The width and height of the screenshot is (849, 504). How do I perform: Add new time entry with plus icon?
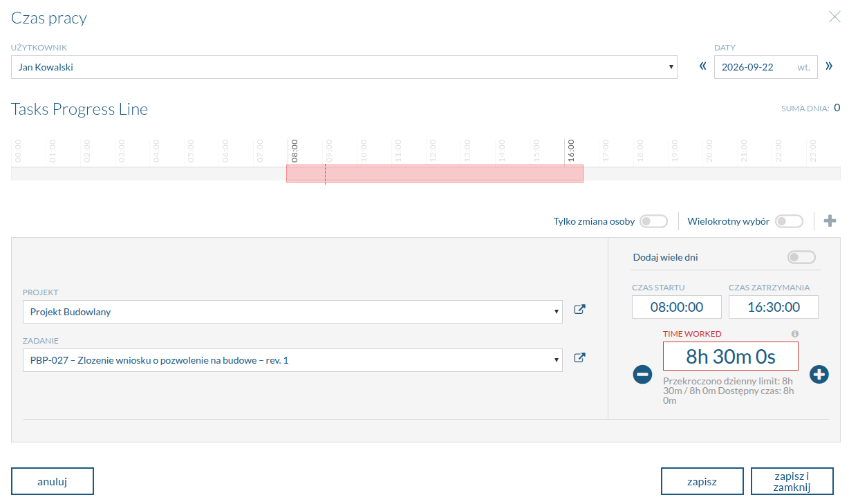click(830, 221)
